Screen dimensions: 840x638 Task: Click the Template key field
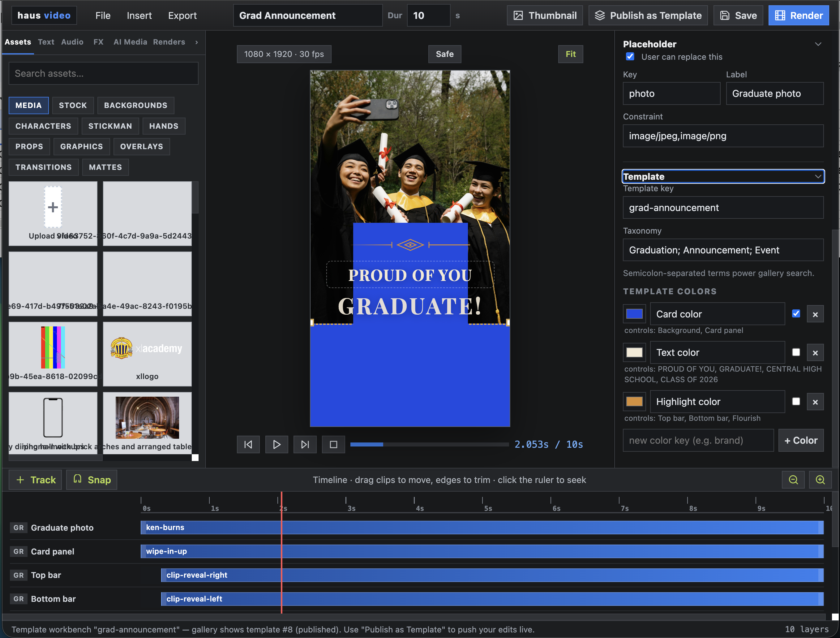pos(723,208)
